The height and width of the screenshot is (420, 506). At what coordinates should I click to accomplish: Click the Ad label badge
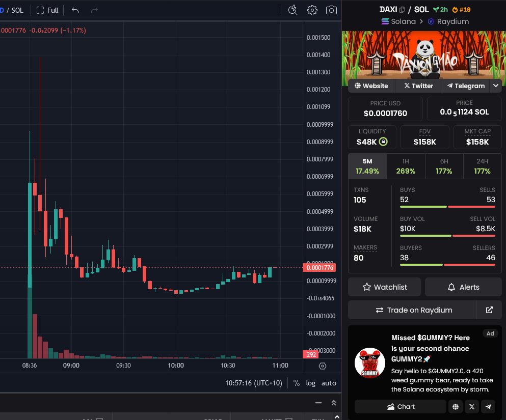tap(490, 333)
